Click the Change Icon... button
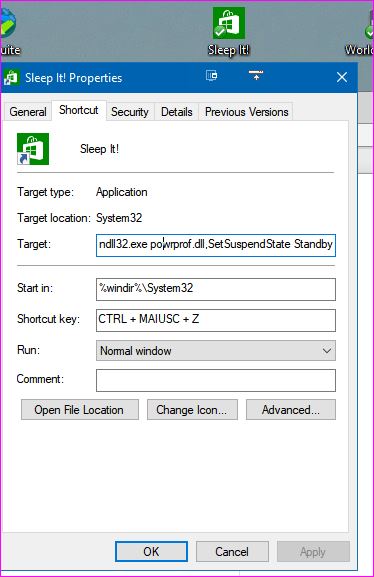Viewport: 374px width, 577px height. click(192, 410)
